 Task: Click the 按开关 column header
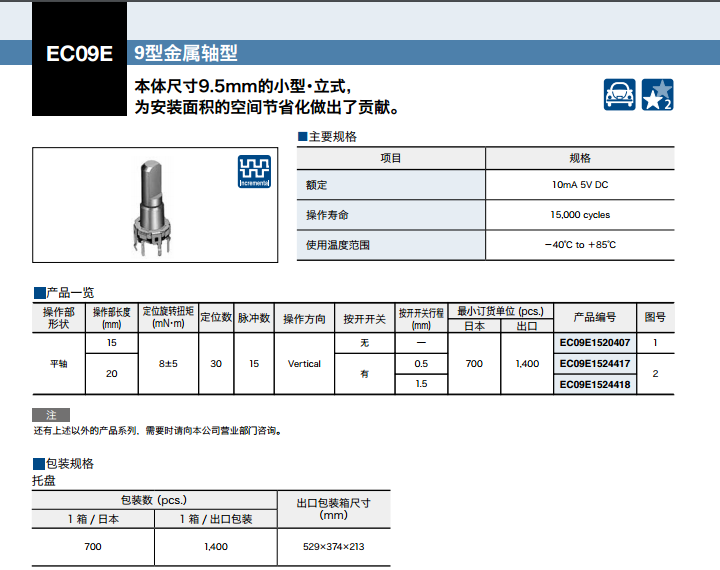pyautogui.click(x=364, y=318)
